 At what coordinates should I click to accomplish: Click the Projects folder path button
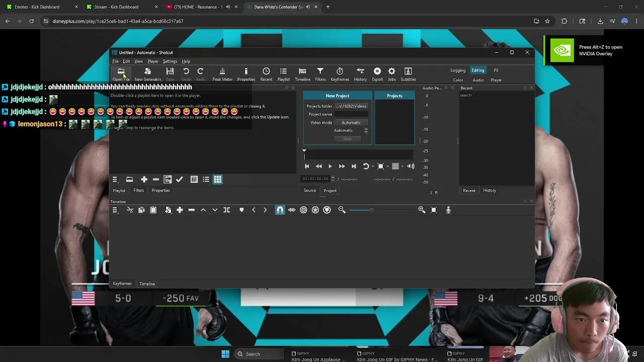[351, 106]
